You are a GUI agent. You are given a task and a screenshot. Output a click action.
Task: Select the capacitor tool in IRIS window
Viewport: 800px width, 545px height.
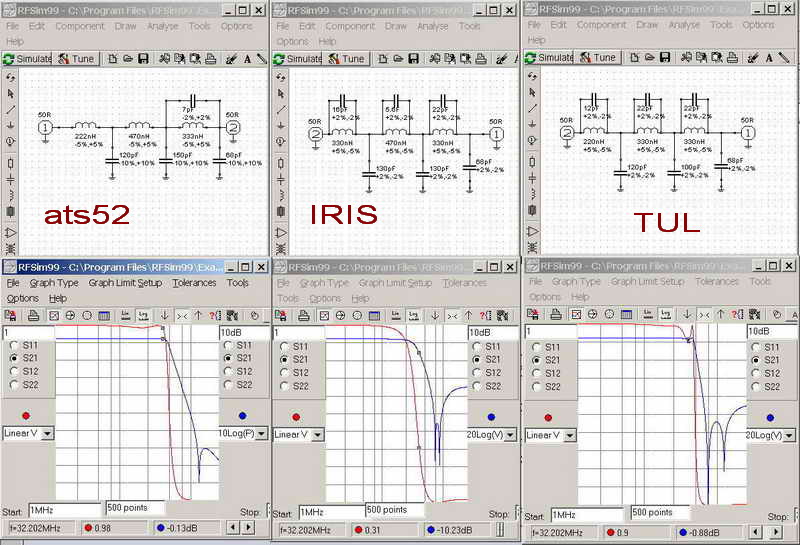pos(281,180)
